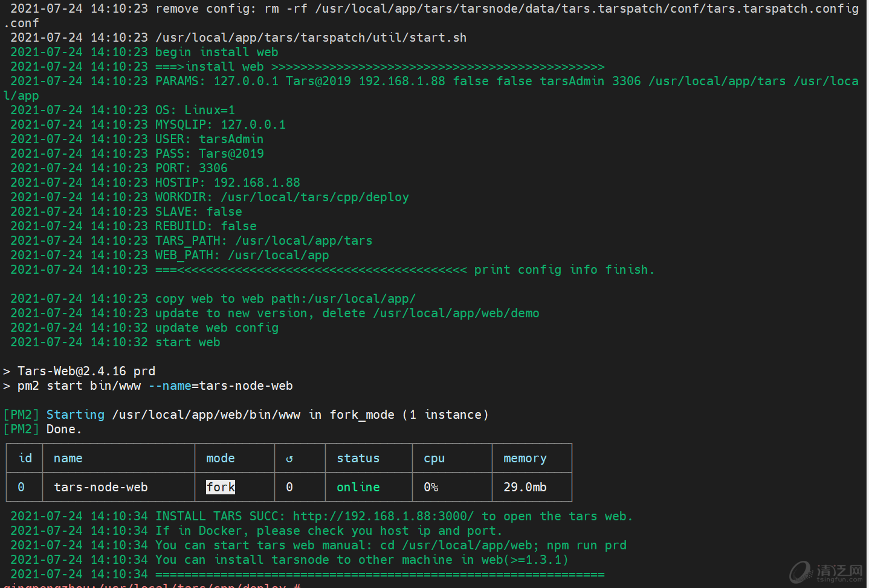869x588 pixels.
Task: Click the restart count ↺ column header
Action: (x=289, y=459)
